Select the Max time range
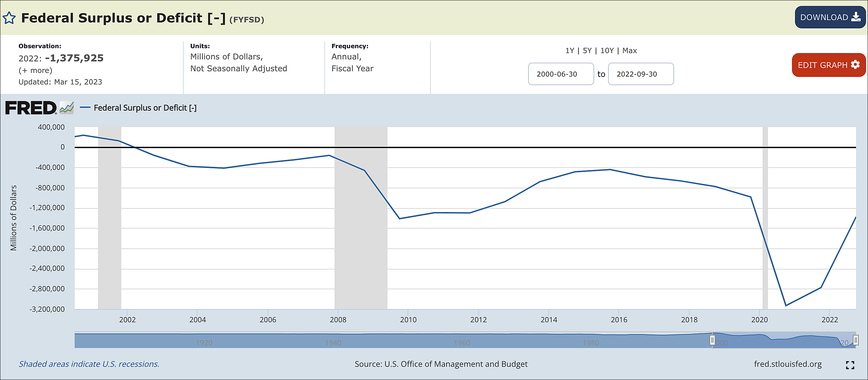 click(x=630, y=50)
